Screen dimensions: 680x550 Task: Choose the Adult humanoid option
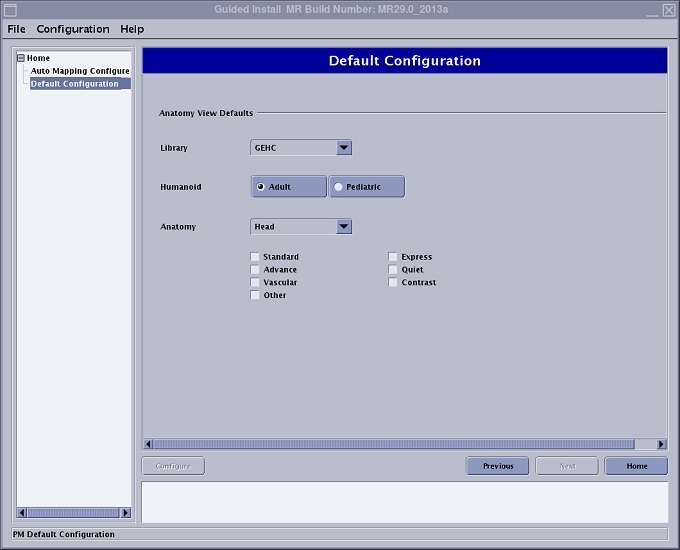click(289, 187)
